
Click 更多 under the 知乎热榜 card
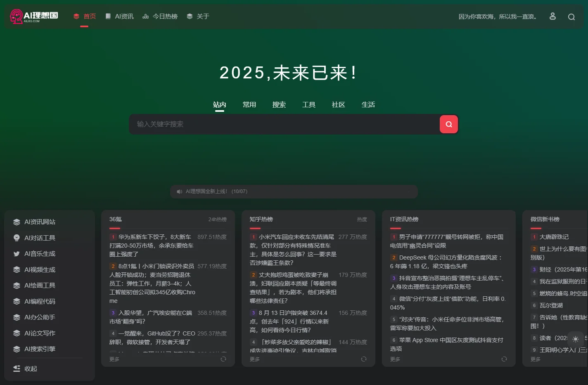point(255,359)
